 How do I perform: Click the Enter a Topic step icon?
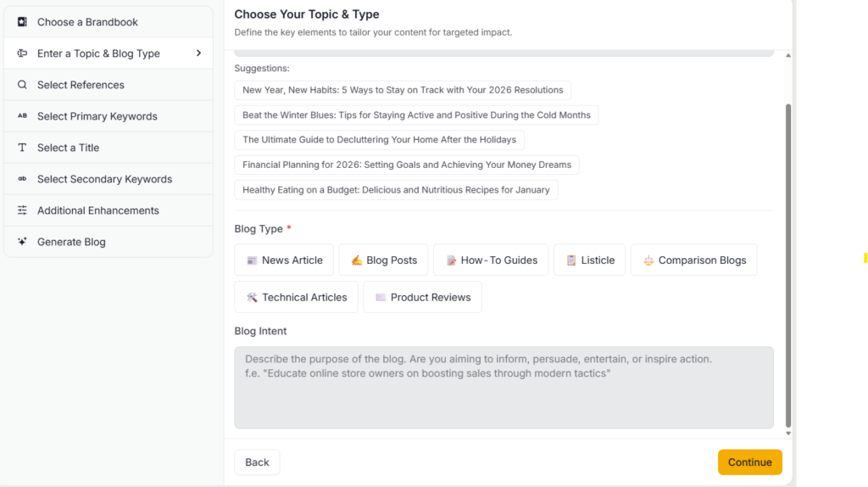point(22,53)
